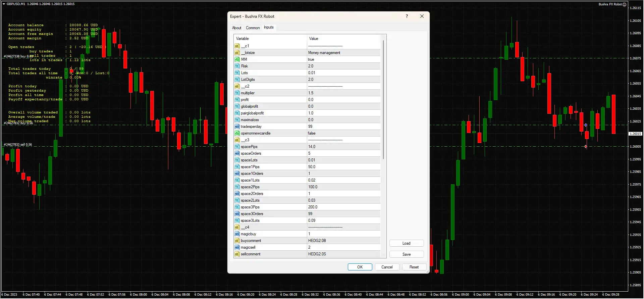Select the __lotsize Money management value
Viewport: 644px width, 299px height.
coord(343,53)
